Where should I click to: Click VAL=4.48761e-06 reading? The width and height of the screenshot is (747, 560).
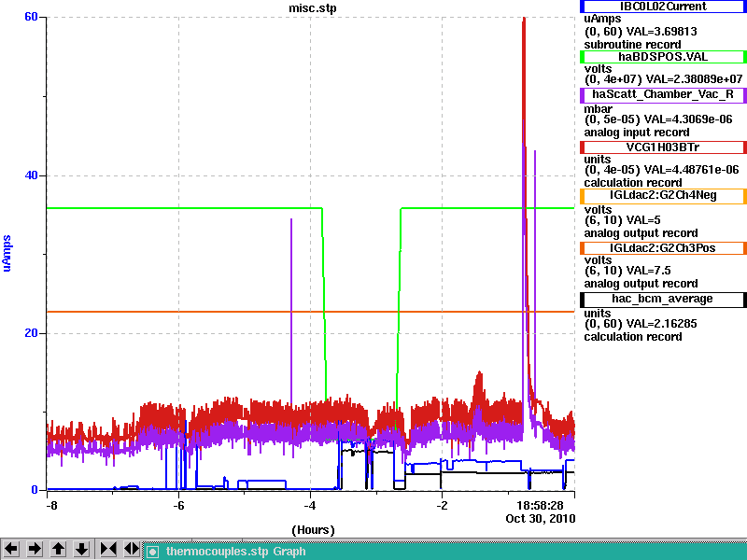[692, 170]
